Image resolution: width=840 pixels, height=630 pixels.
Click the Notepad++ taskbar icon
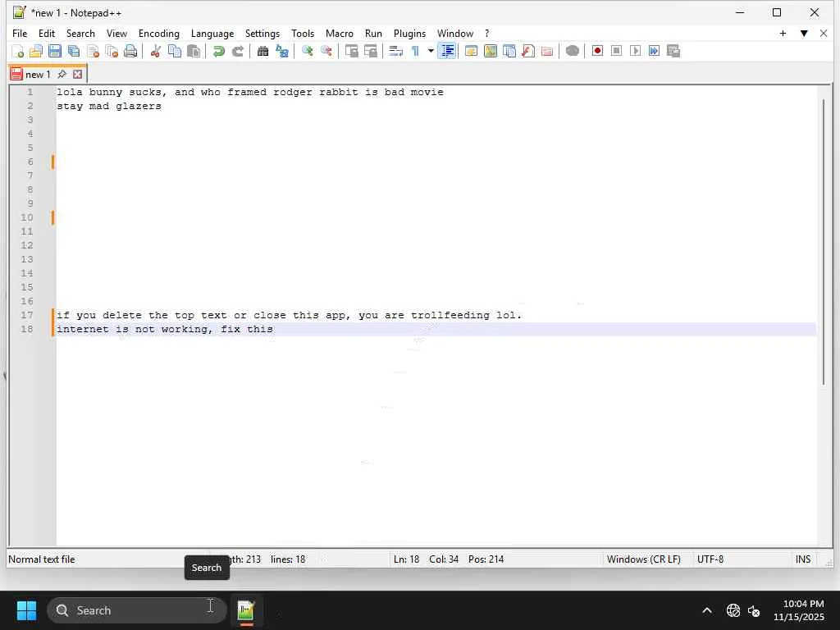246,610
